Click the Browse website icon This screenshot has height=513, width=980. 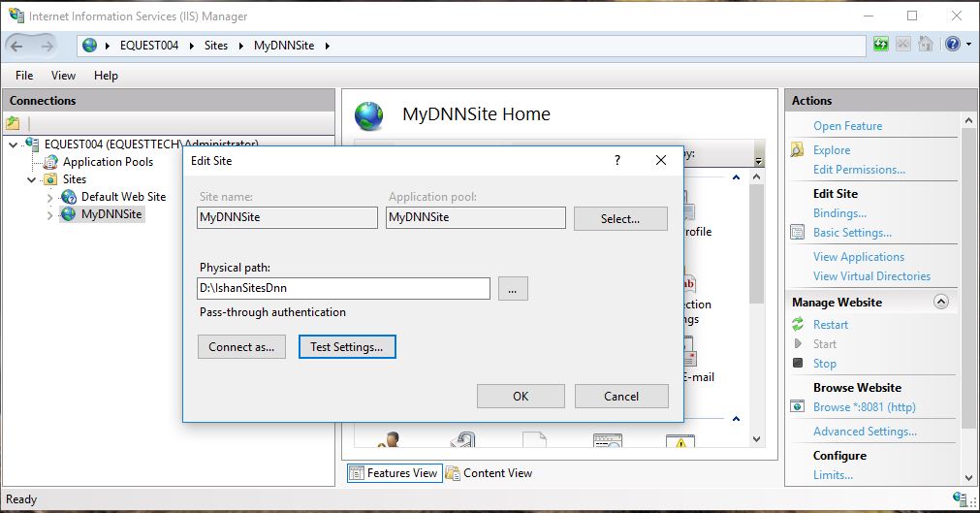coord(798,406)
